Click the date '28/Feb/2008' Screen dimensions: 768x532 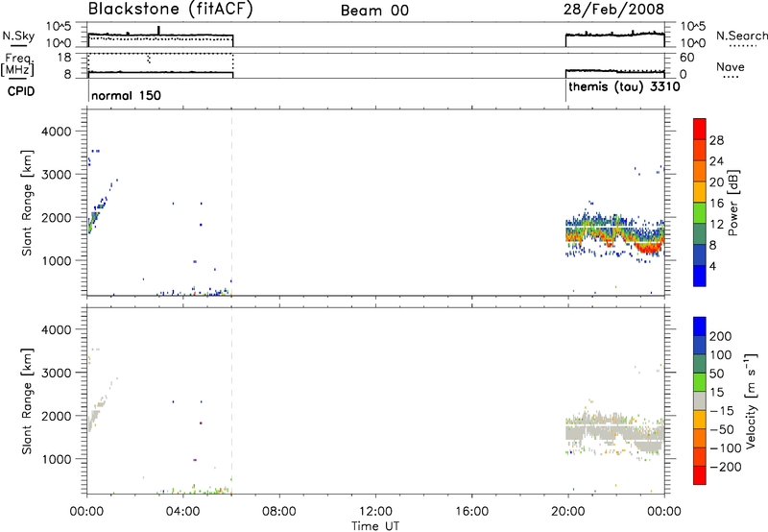click(x=613, y=10)
